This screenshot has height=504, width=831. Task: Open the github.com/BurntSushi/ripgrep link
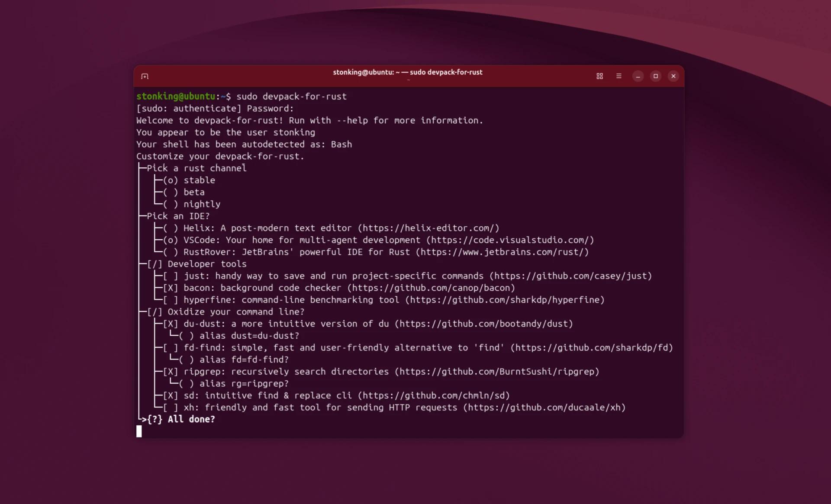click(x=497, y=372)
